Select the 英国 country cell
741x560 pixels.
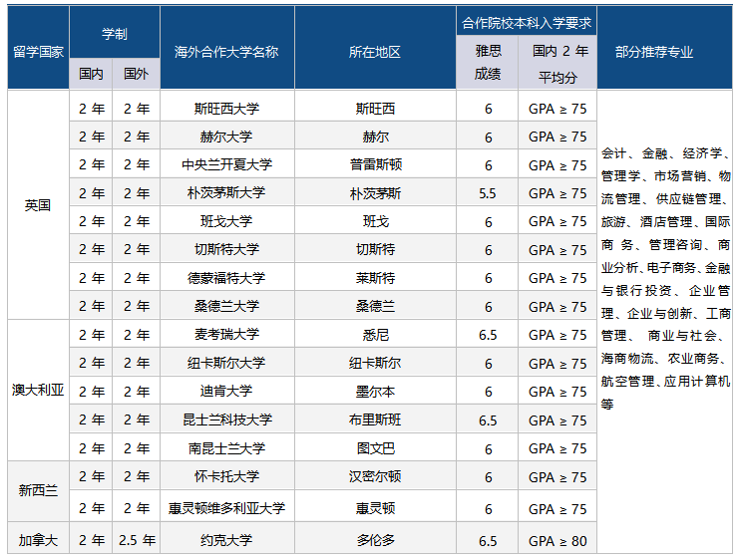[38, 205]
